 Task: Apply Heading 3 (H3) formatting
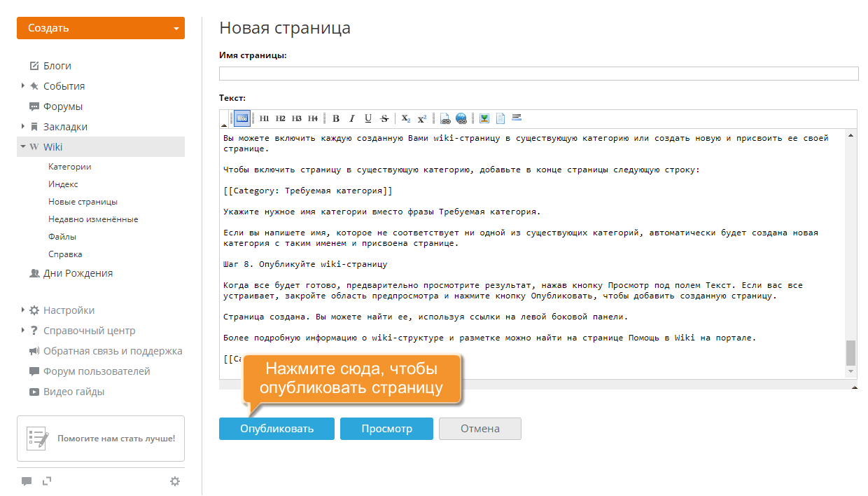(x=297, y=118)
